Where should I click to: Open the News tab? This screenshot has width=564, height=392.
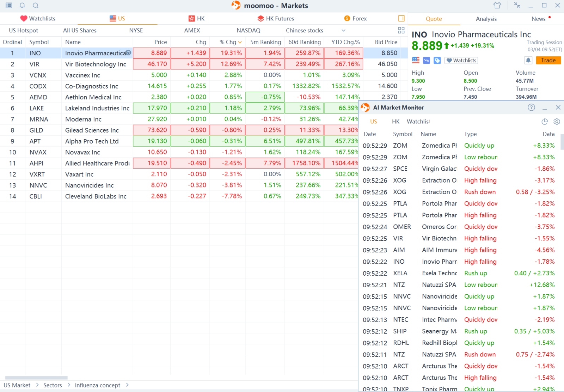click(x=538, y=19)
